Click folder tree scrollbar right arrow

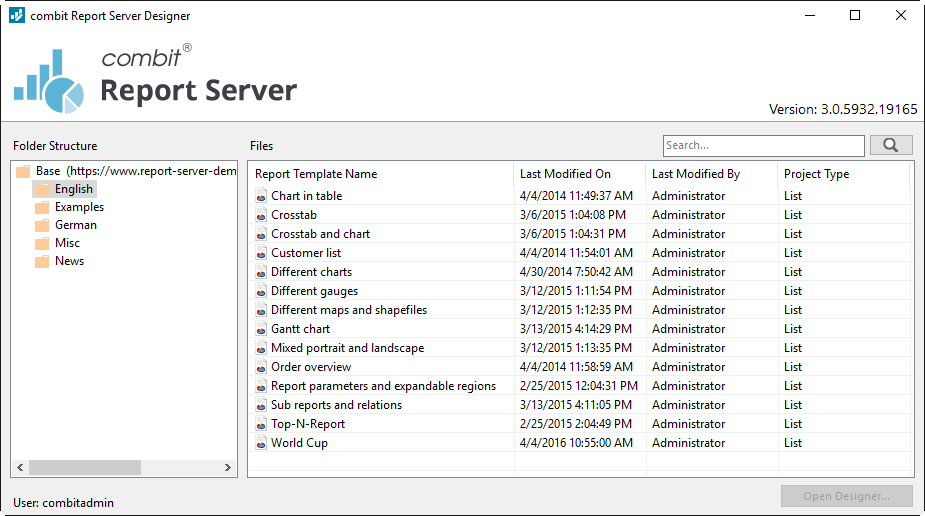[228, 468]
